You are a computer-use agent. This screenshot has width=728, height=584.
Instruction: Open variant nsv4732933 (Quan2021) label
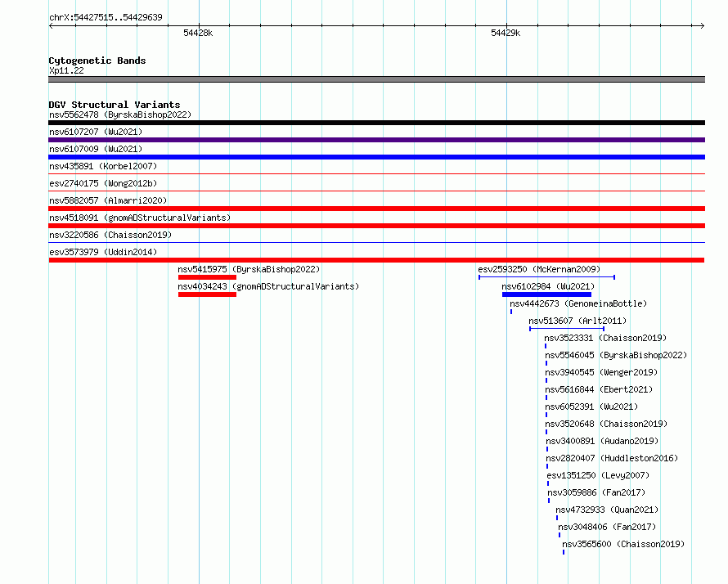click(x=607, y=510)
